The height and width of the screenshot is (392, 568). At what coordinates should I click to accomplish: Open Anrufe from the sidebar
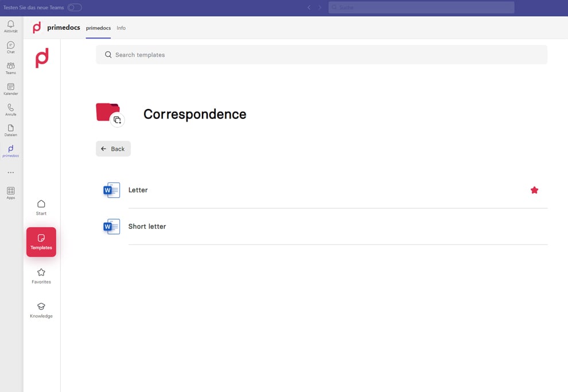(10, 108)
